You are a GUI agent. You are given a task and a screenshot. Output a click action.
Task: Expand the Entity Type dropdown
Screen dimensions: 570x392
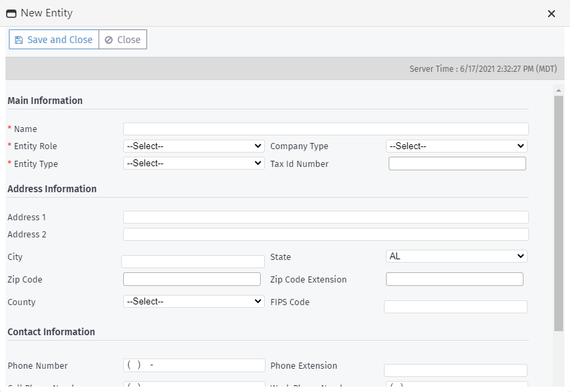point(194,164)
